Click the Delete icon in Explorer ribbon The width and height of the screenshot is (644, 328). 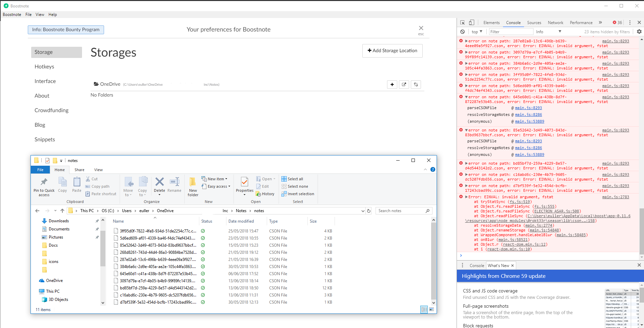pyautogui.click(x=159, y=186)
